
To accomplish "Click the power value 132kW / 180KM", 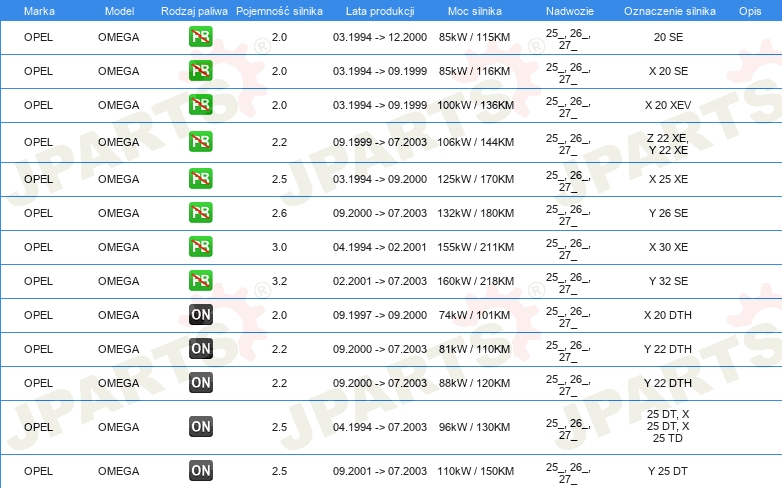I will [475, 213].
